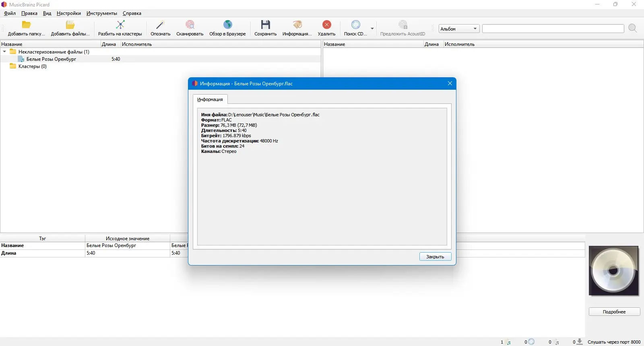644x346 pixels.
Task: Click the Save (Сохранить) floppy disk icon
Action: pos(266,25)
